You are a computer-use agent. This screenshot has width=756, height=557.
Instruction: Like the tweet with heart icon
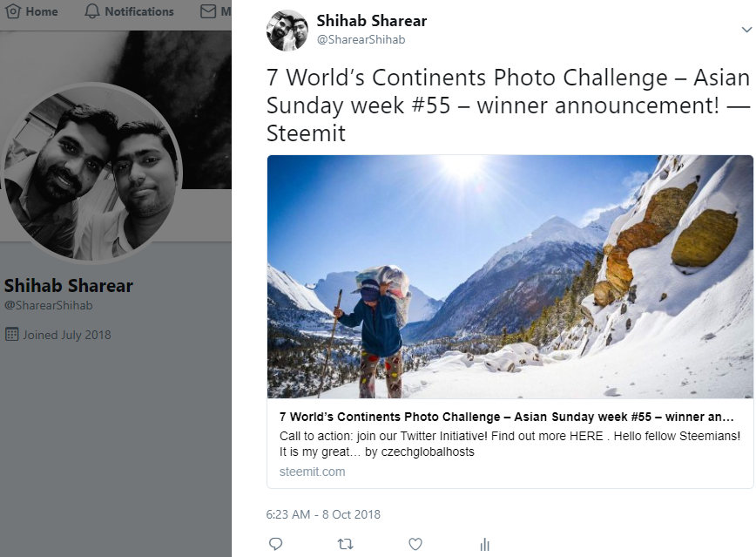415,544
